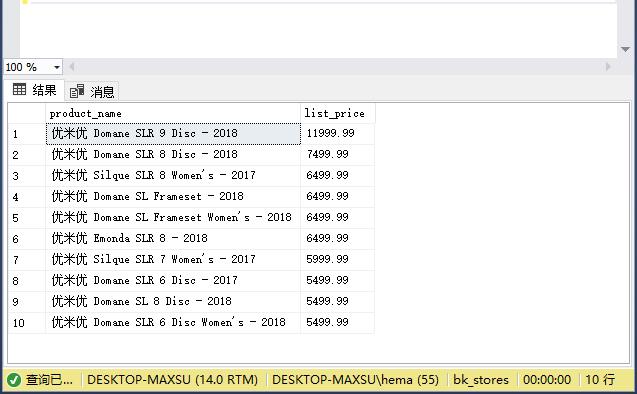The width and height of the screenshot is (637, 394).
Task: Switch to the 消息 messages tab
Action: point(92,91)
